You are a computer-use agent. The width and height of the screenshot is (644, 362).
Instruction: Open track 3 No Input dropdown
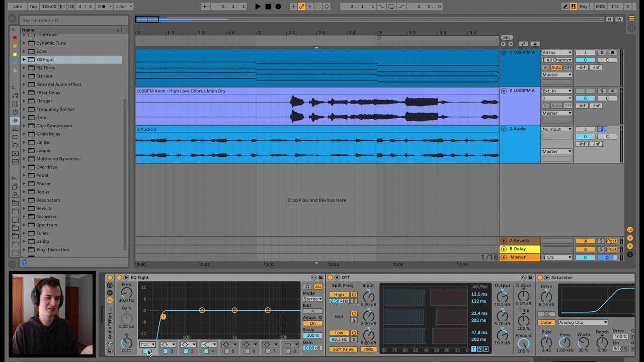tap(557, 129)
